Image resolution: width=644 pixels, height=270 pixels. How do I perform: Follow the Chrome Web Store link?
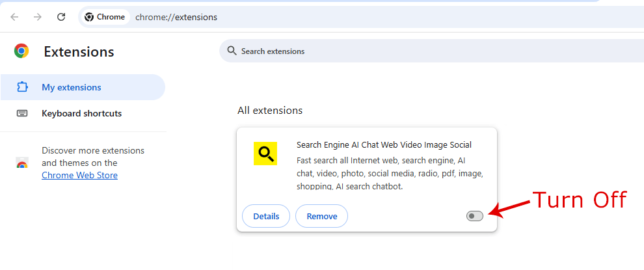click(79, 175)
